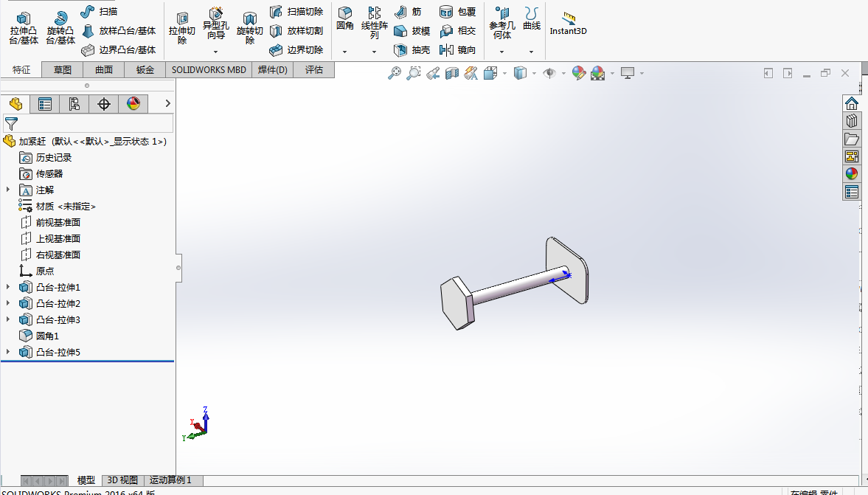Screen dimensions: 868x495
Task: Open the dropdown under Reference Geometry (参考几何体)
Action: [502, 52]
